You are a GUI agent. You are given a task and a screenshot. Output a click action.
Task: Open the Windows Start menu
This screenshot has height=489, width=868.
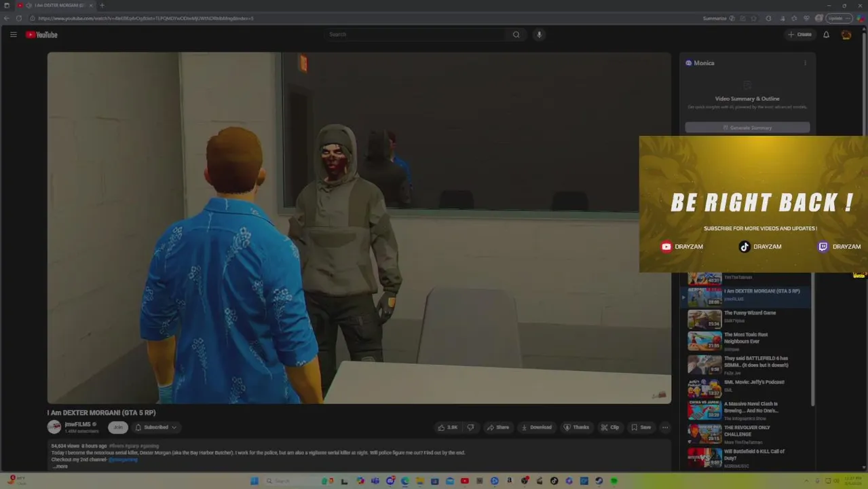(254, 481)
